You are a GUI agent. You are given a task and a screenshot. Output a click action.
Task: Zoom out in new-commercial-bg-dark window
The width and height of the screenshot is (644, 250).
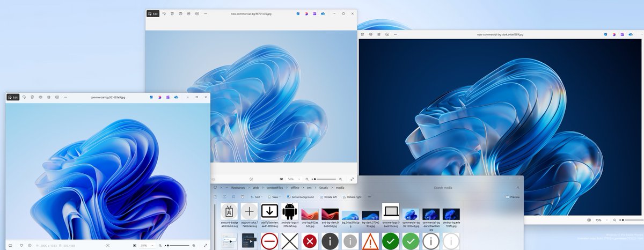point(614,220)
